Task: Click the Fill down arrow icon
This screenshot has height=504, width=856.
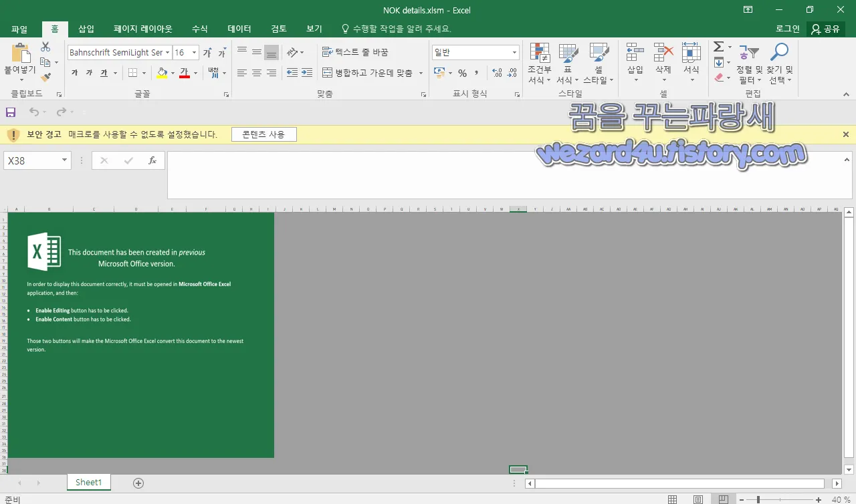Action: point(719,63)
